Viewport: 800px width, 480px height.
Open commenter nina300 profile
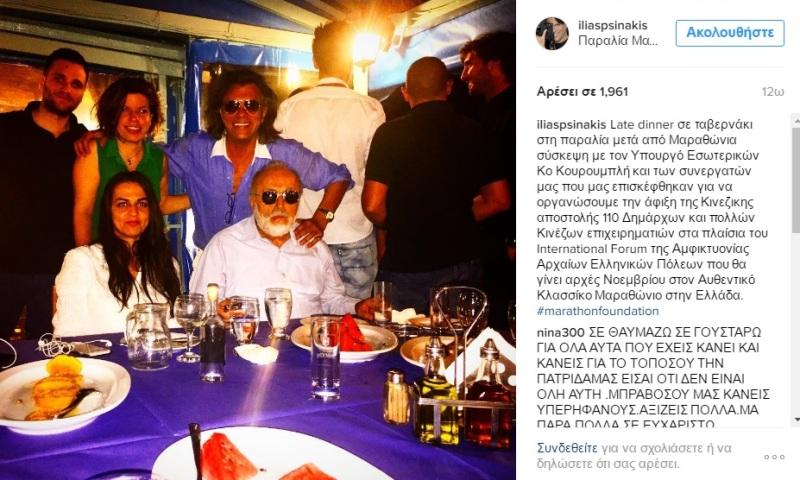point(560,333)
